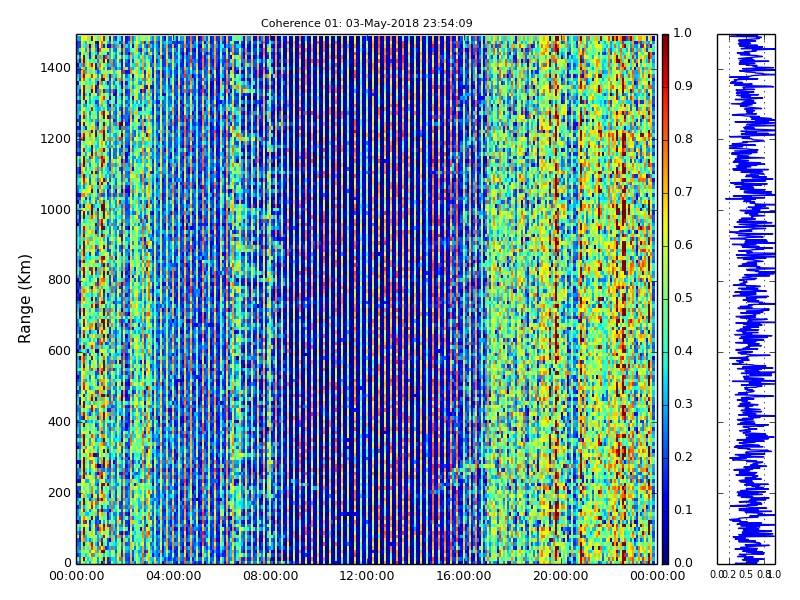Click the profile plot 0.5 axis label

pos(746,574)
